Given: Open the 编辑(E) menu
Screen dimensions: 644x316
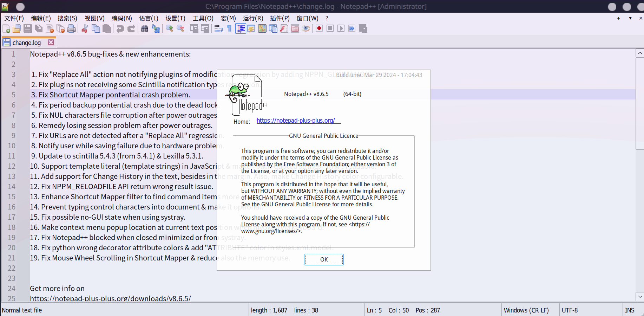Looking at the screenshot, I should tap(41, 18).
